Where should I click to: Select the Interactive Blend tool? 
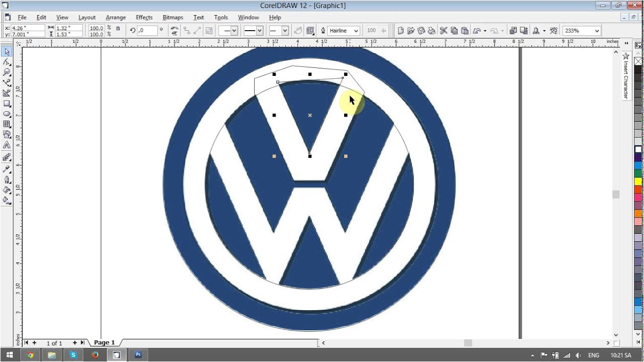pos(7,157)
